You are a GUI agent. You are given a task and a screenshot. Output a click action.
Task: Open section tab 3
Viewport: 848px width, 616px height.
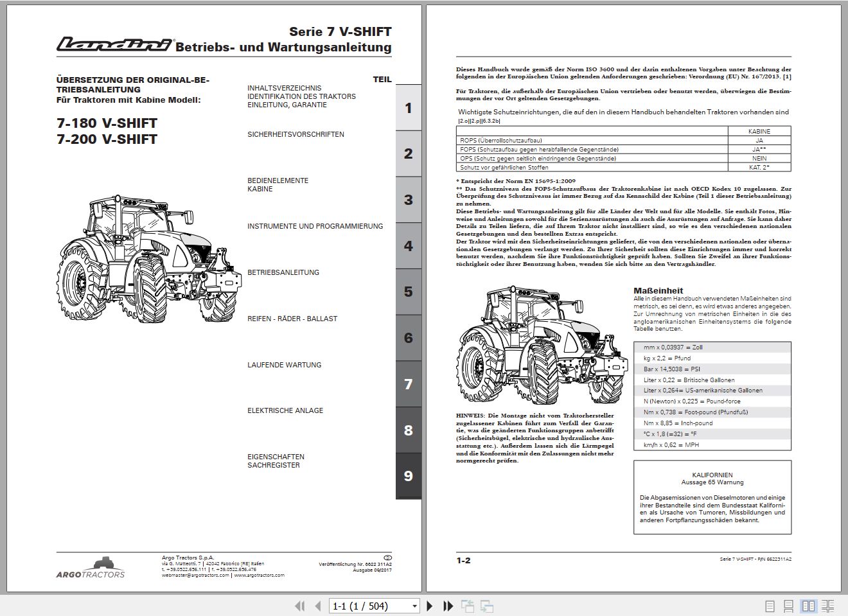tap(408, 200)
